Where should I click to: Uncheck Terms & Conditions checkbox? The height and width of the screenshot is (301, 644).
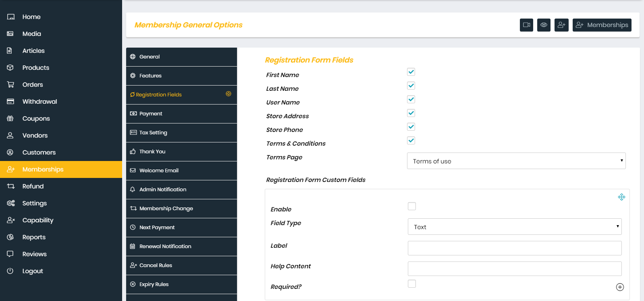point(411,140)
